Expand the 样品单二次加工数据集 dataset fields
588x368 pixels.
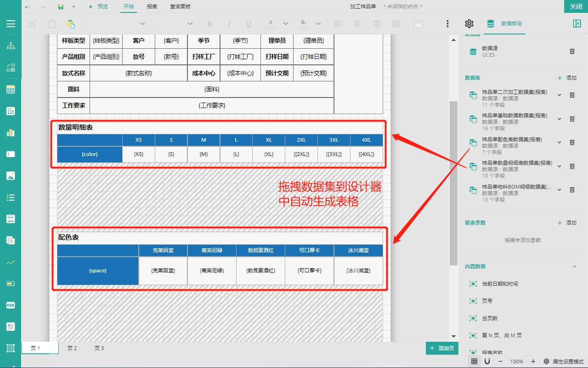pos(559,95)
